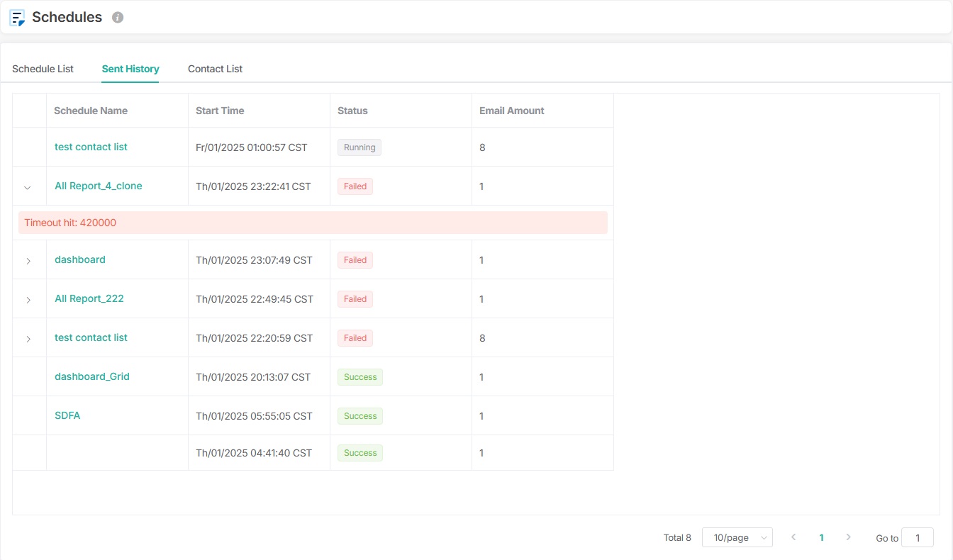
Task: Open the Contact List tab
Action: point(215,69)
